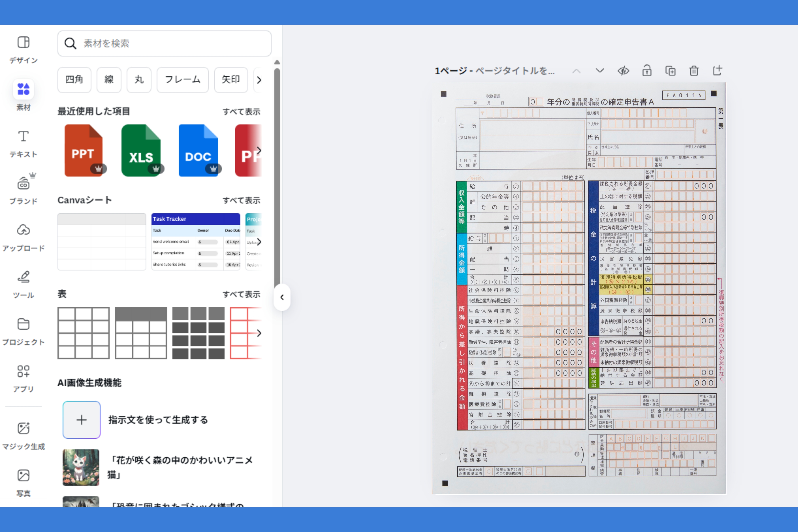Click the page title text
Screen dimensions: 798x532
point(495,71)
